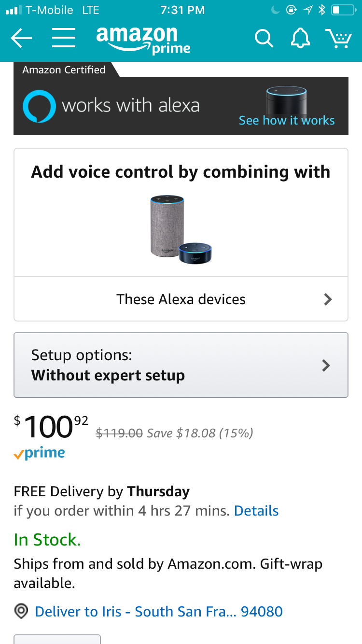Screen dimensions: 362x644
Task: Tap the search magnifier icon
Action: (x=264, y=39)
